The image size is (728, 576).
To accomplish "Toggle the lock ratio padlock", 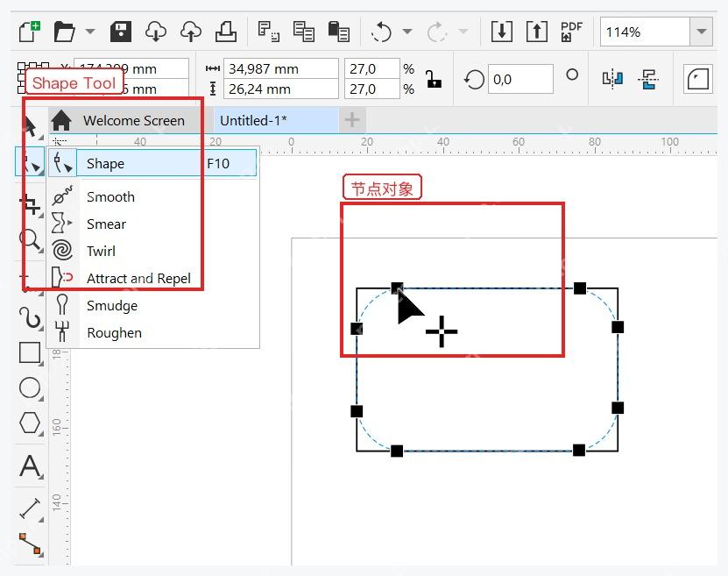I will pos(434,79).
